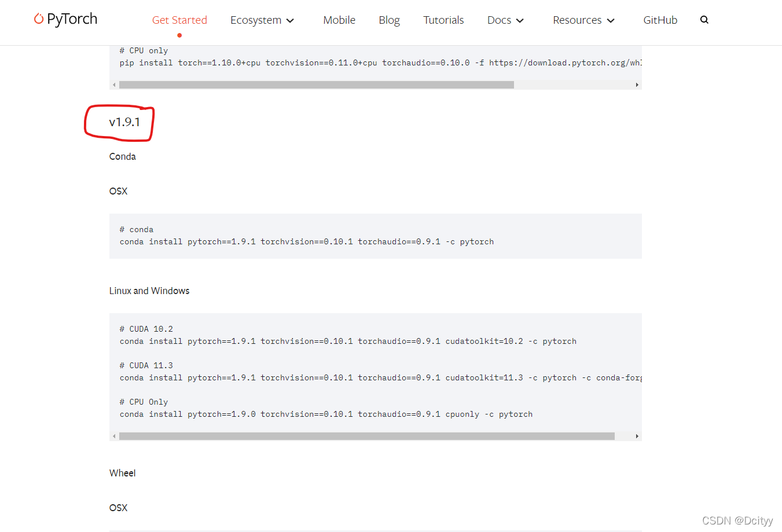Open the Blog page
782x532 pixels.
[x=389, y=20]
